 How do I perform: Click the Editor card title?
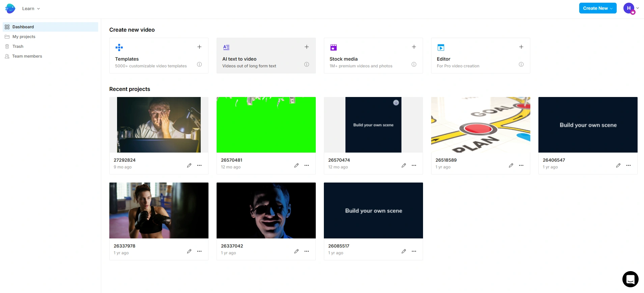[444, 59]
